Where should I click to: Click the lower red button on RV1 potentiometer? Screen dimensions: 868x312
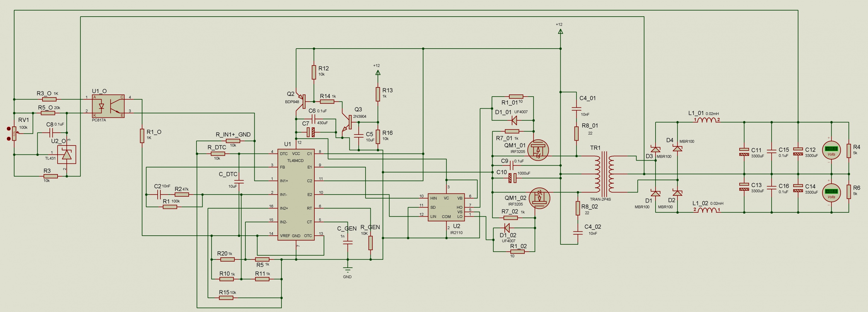coord(9,138)
